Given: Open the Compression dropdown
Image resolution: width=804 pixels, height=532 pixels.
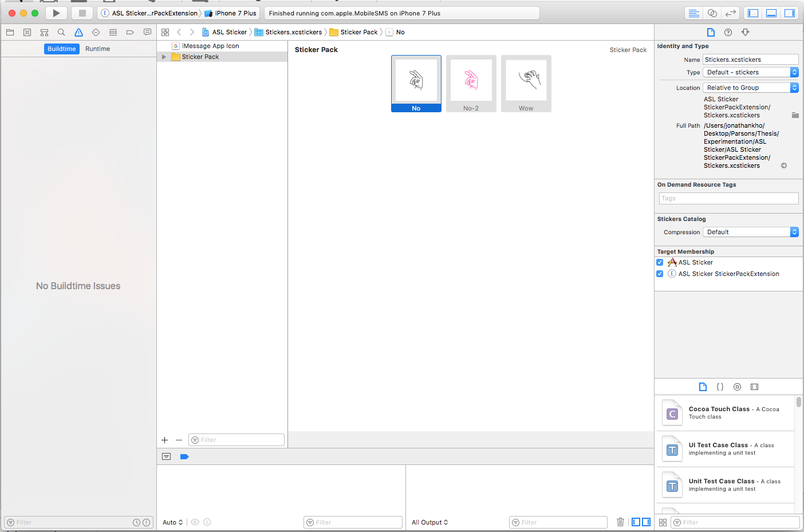Looking at the screenshot, I should point(750,232).
